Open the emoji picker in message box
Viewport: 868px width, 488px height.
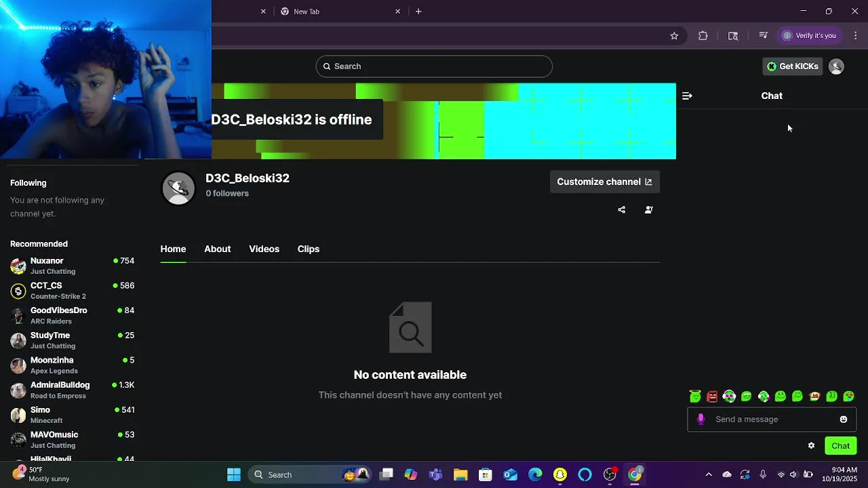pos(844,420)
